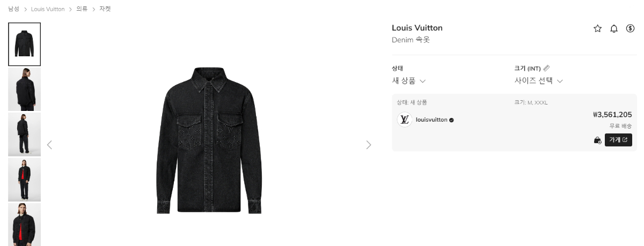Image resolution: width=644 pixels, height=246 pixels.
Task: Navigate to 의류 breadcrumb
Action: click(x=82, y=9)
